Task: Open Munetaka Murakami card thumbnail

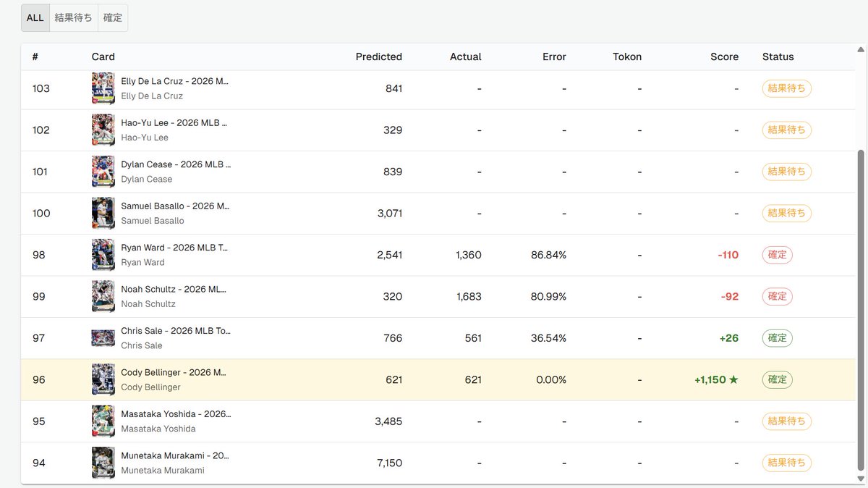Action: click(103, 463)
